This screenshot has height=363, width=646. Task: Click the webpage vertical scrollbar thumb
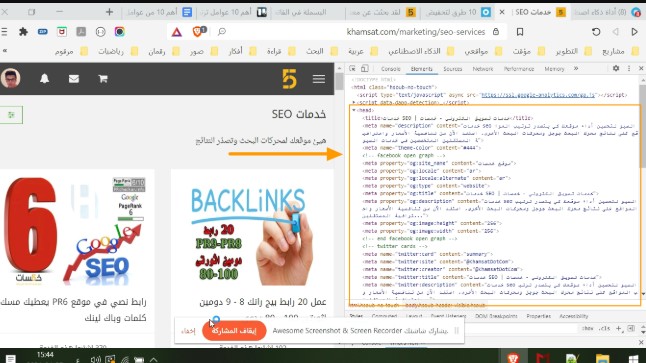(339, 82)
